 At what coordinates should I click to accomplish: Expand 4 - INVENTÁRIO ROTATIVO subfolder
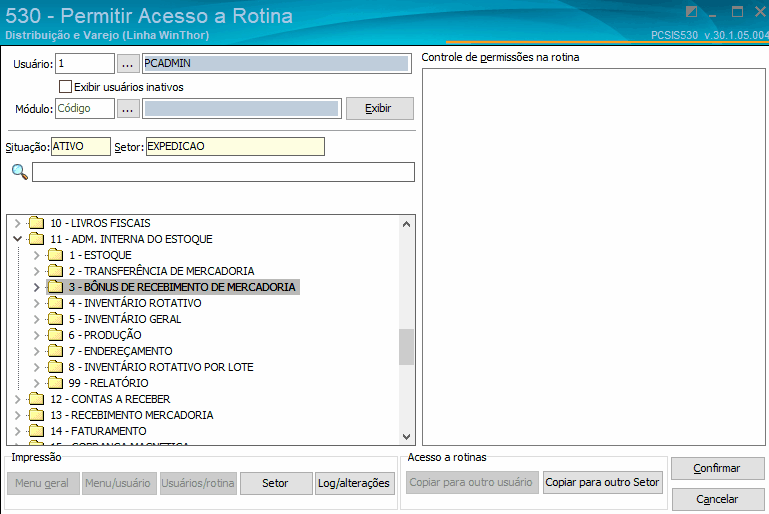[x=36, y=303]
